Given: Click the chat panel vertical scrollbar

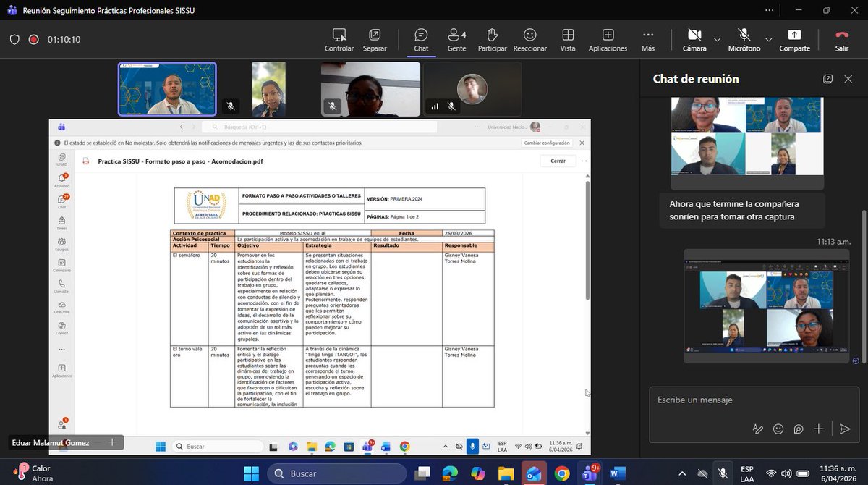Looking at the screenshot, I should pyautogui.click(x=864, y=288).
